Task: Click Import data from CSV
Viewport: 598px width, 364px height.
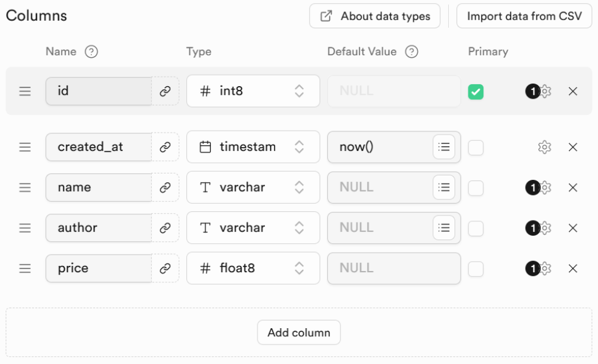Action: pyautogui.click(x=524, y=16)
